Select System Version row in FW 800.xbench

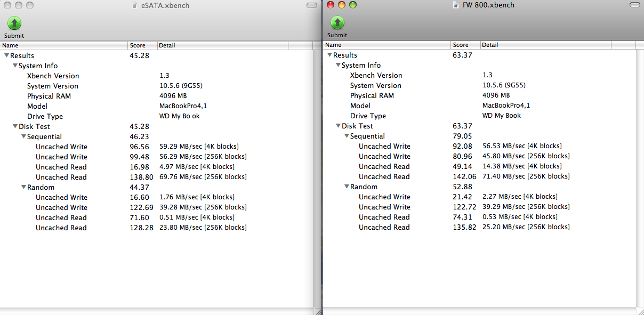[479, 85]
